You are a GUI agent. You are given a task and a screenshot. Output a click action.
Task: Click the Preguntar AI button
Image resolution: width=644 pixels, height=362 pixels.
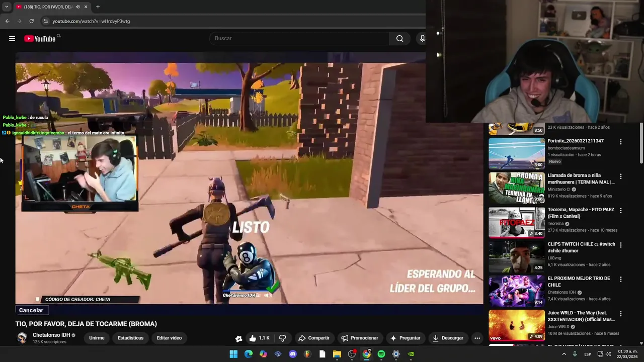(x=405, y=338)
